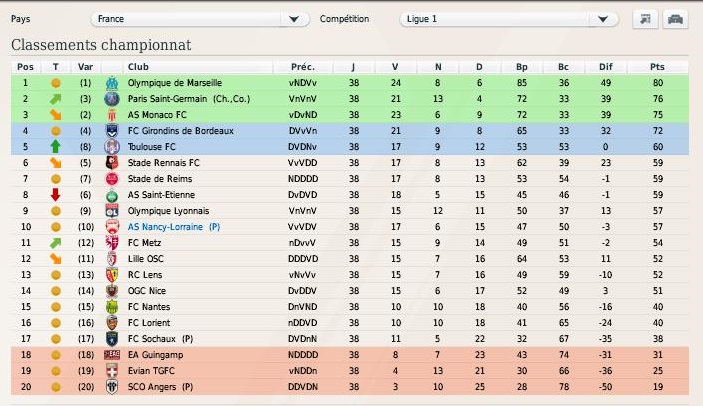
Task: Click the Evian TGFC crest
Action: click(x=112, y=371)
